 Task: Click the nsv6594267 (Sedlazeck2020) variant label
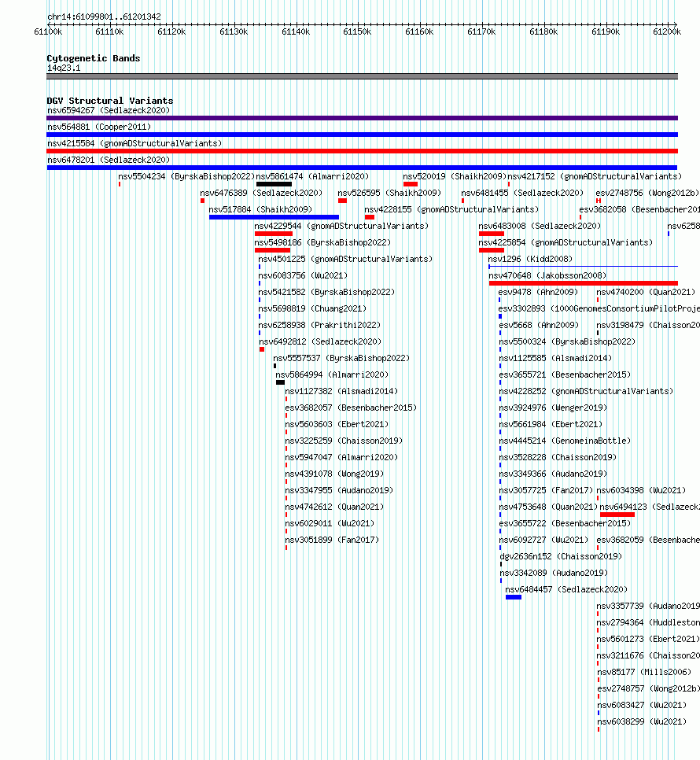point(109,110)
